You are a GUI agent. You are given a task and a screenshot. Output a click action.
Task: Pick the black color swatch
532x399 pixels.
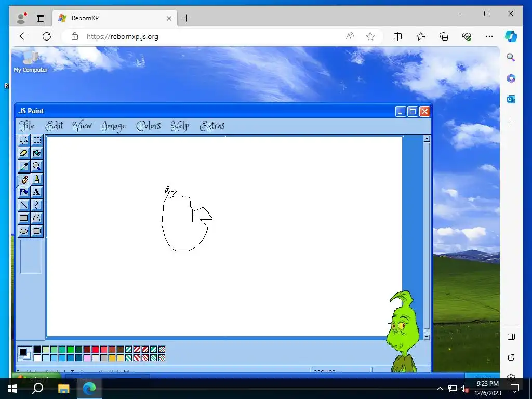37,350
